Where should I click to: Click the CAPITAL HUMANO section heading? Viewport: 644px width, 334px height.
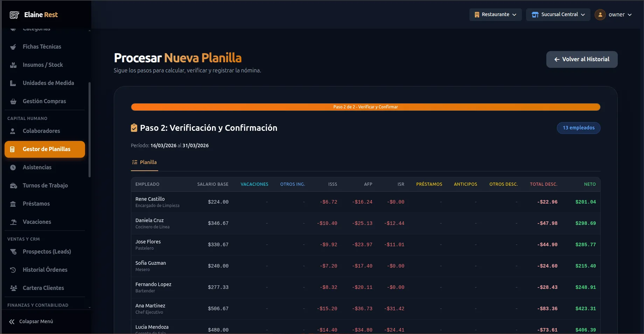27,119
